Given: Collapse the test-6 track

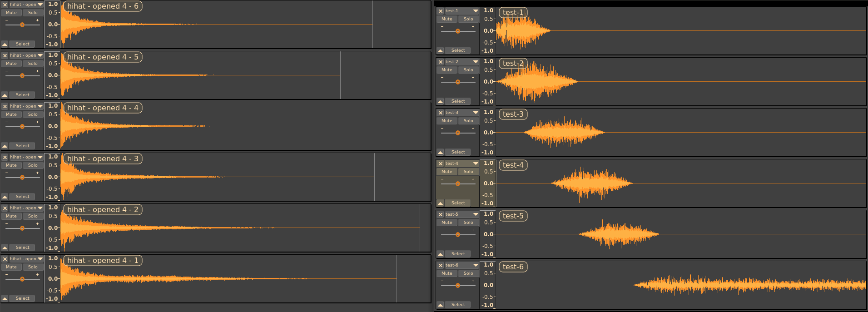Looking at the screenshot, I should tap(440, 305).
